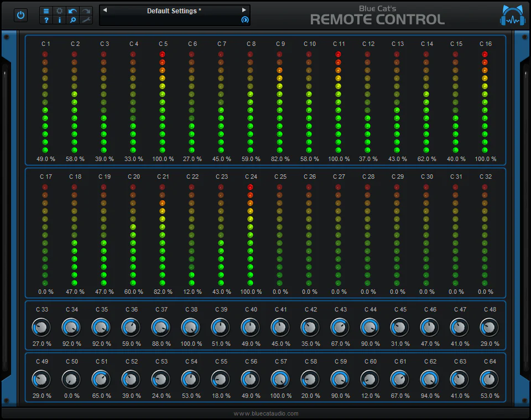
Task: Click the C 34 knob
Action: click(x=71, y=327)
